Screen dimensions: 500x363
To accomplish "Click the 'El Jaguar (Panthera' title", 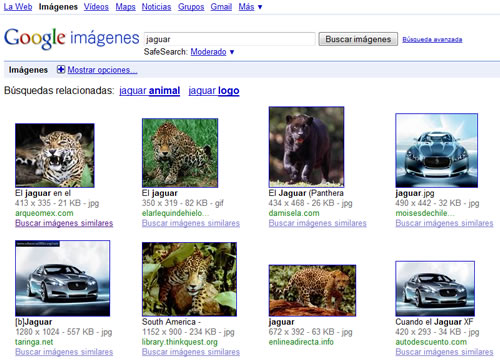I will click(306, 193).
